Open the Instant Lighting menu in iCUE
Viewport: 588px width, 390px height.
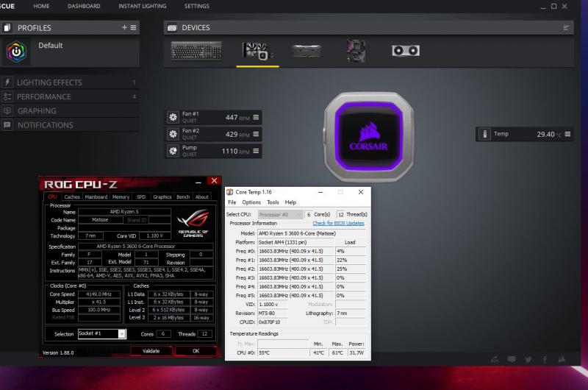pos(142,6)
